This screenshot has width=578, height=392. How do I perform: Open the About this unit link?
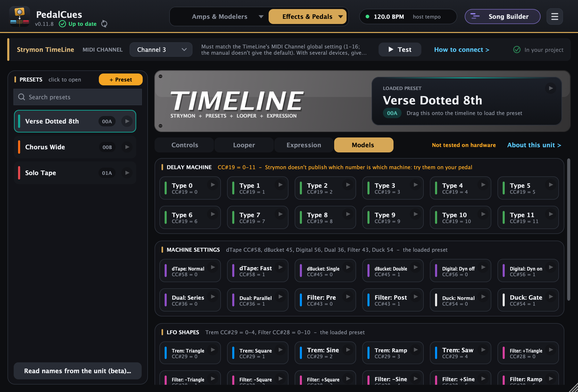point(534,145)
